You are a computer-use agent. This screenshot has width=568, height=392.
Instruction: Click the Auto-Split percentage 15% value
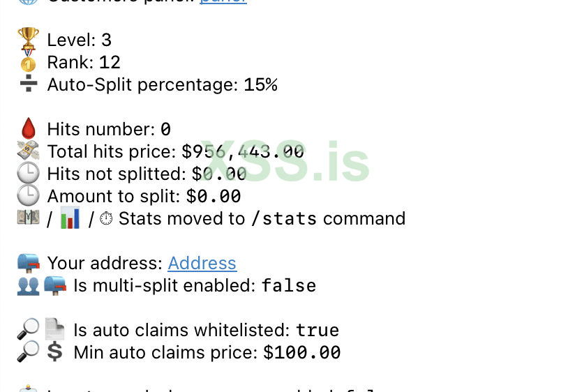pos(260,85)
